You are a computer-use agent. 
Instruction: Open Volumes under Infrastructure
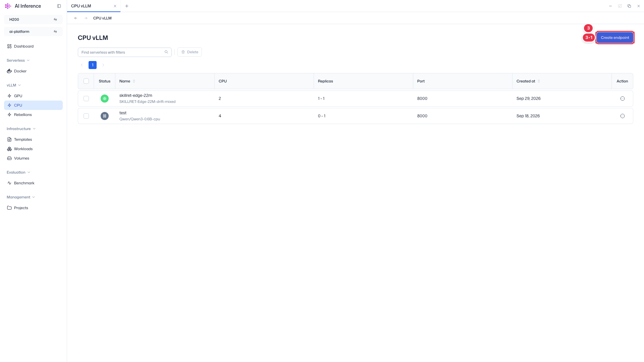coord(33,158)
